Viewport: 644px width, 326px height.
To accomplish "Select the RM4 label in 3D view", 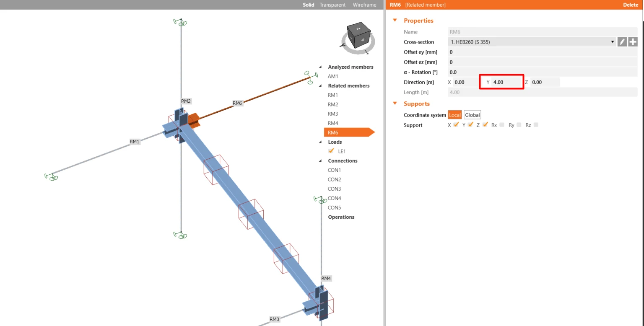I will pyautogui.click(x=326, y=278).
